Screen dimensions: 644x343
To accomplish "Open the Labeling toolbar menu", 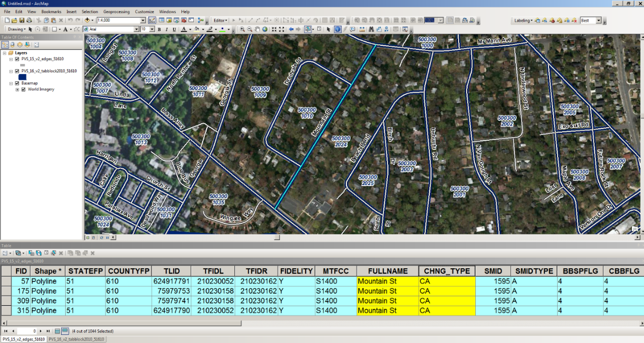I will pos(523,21).
